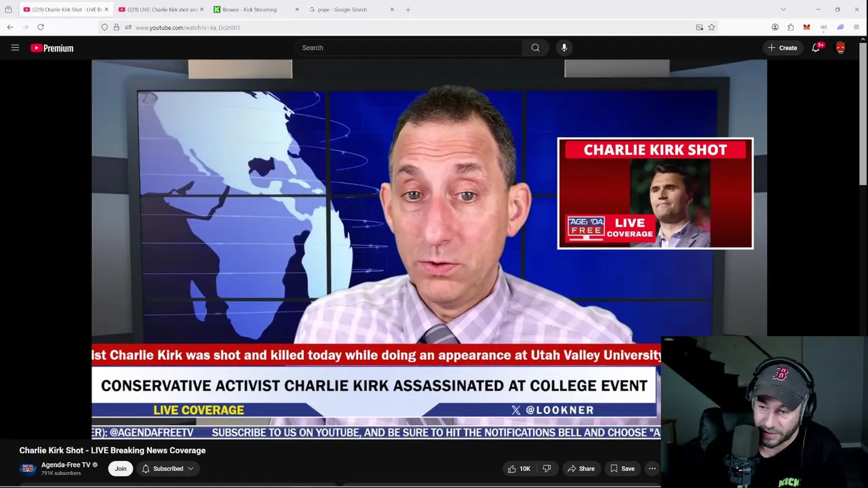List all tabs dropdown arrow
Viewport: 868px width, 488px height.
(783, 9)
